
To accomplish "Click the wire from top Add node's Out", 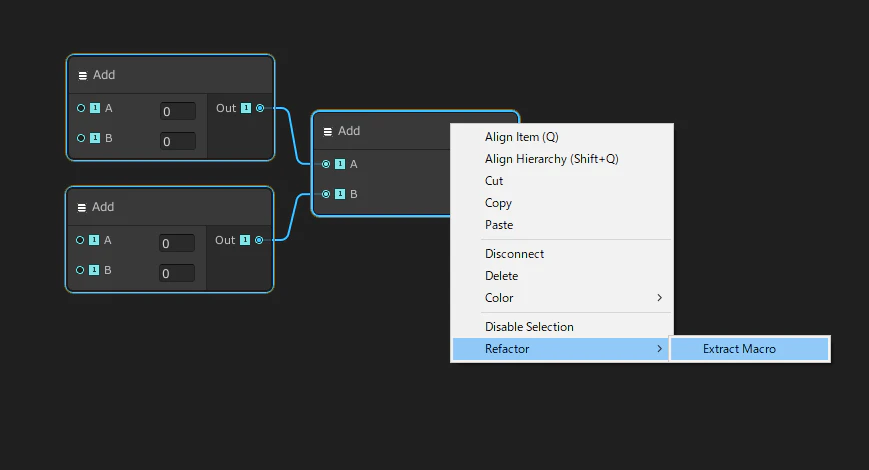I will 292,136.
